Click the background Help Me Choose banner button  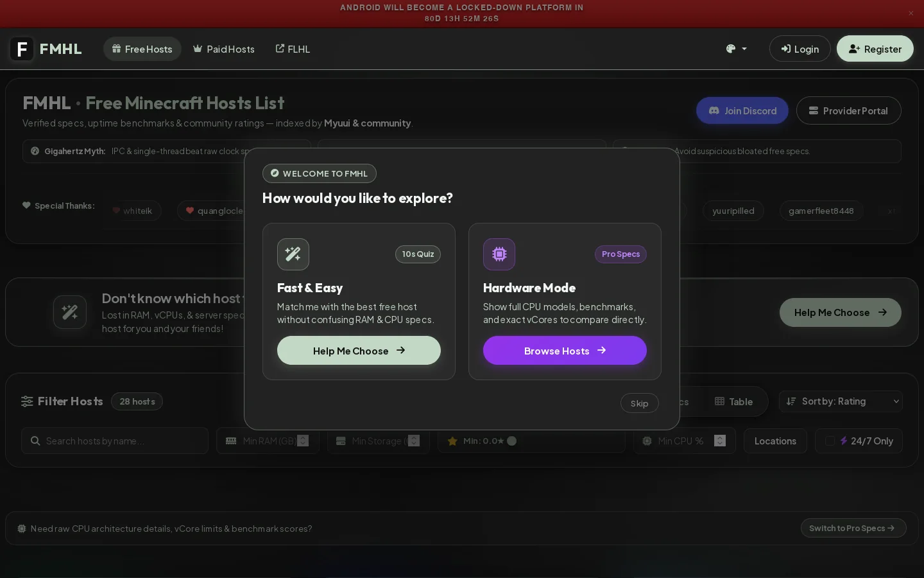pyautogui.click(x=841, y=312)
